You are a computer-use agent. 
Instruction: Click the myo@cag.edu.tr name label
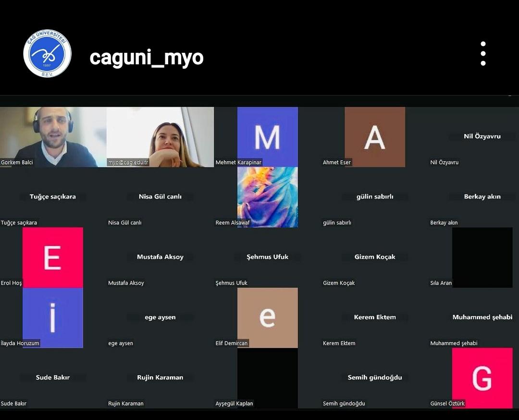coord(128,162)
